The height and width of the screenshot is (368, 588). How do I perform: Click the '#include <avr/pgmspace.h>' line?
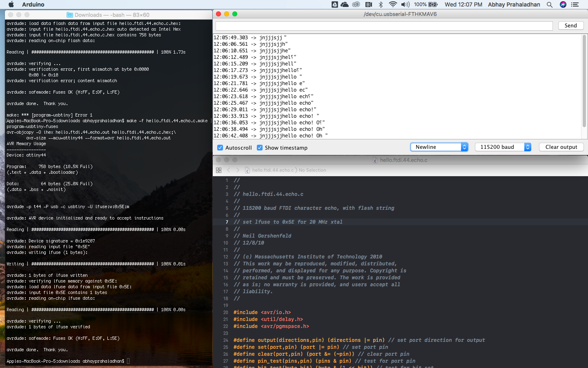point(271,326)
